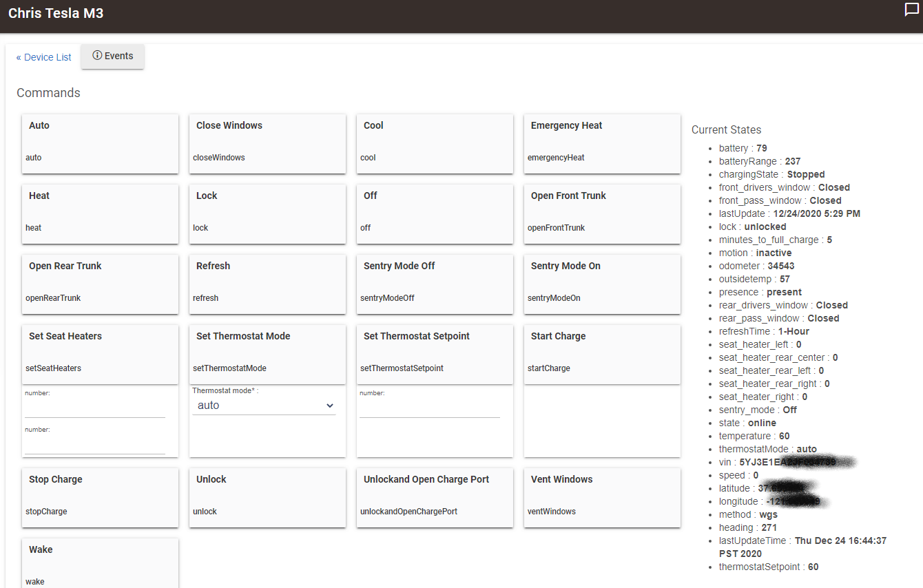Image resolution: width=923 pixels, height=588 pixels.
Task: Turn Sentry Mode Off
Action: point(435,284)
